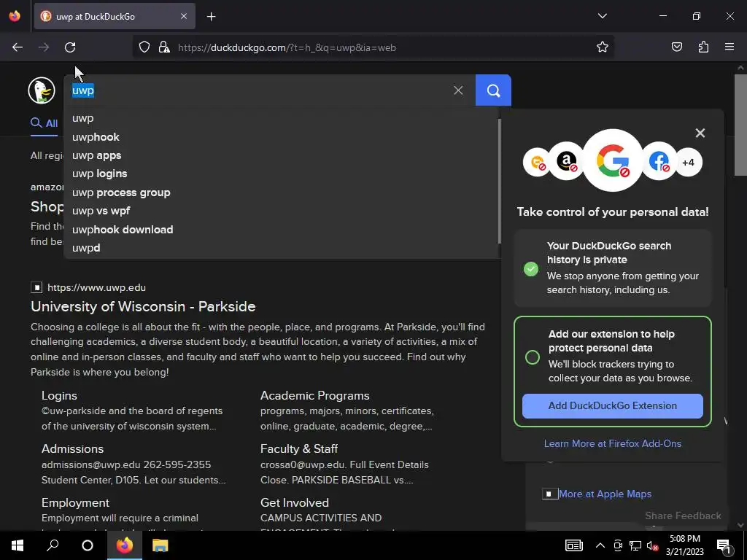
Task: Open File Explorer from taskbar
Action: click(x=160, y=545)
